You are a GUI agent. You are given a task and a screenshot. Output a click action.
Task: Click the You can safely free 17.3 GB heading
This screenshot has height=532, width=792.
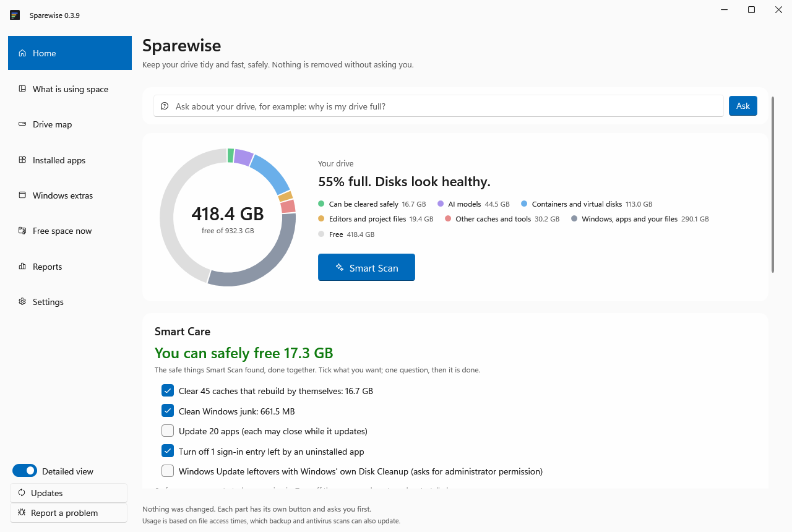click(x=244, y=353)
